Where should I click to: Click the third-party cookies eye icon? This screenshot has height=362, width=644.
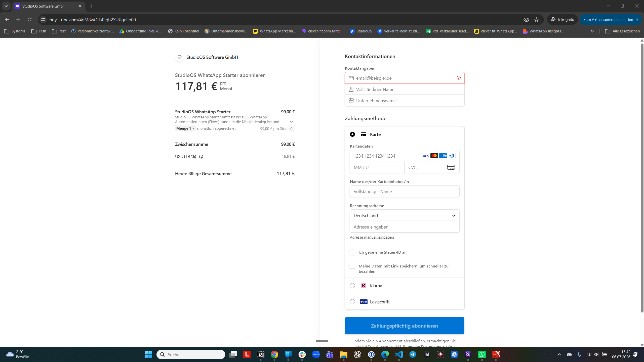(x=526, y=20)
